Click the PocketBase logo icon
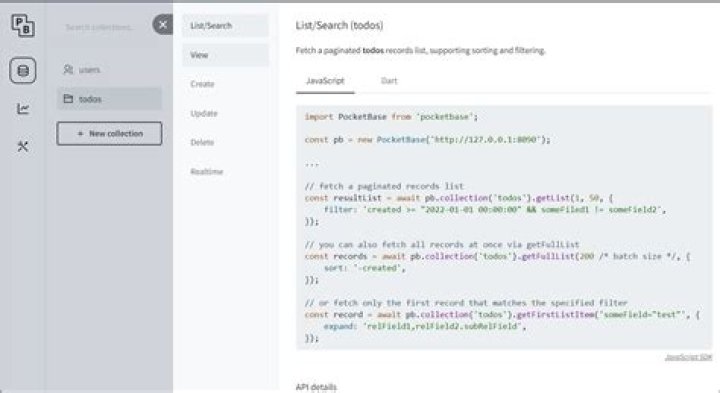Viewport: 720px width, 393px height. 23,25
